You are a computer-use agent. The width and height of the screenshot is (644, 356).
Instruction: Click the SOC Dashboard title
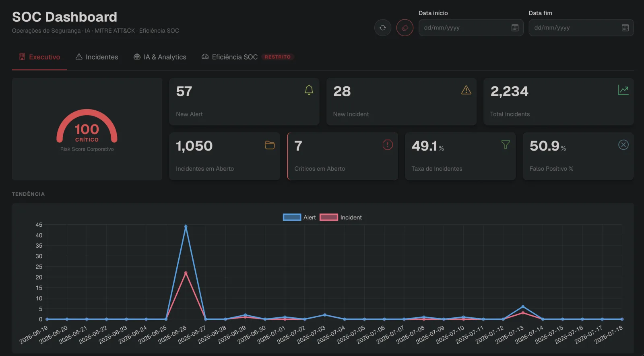click(x=64, y=17)
